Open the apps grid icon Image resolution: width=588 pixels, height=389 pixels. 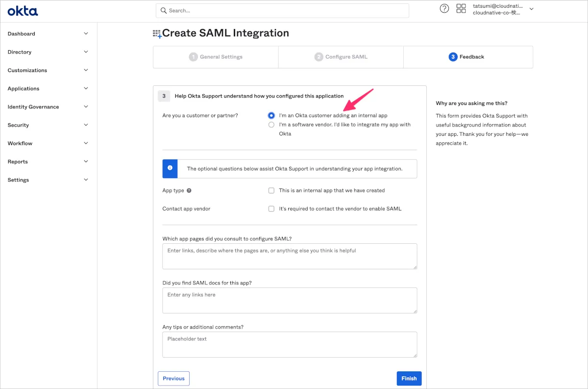pyautogui.click(x=461, y=8)
